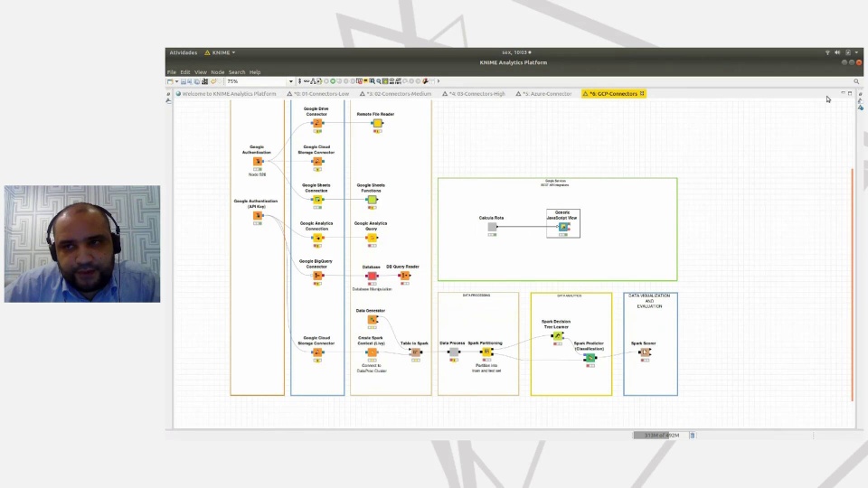The height and width of the screenshot is (488, 868).
Task: Click the search magnifier icon in the toolbar
Action: click(856, 81)
